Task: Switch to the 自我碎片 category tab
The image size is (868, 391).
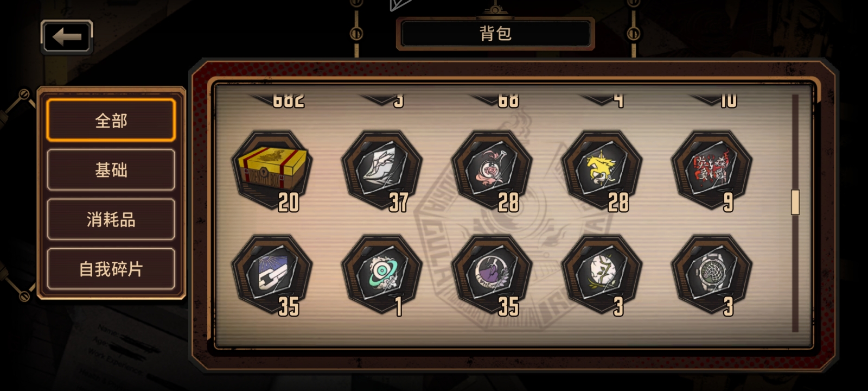Action: point(111,269)
